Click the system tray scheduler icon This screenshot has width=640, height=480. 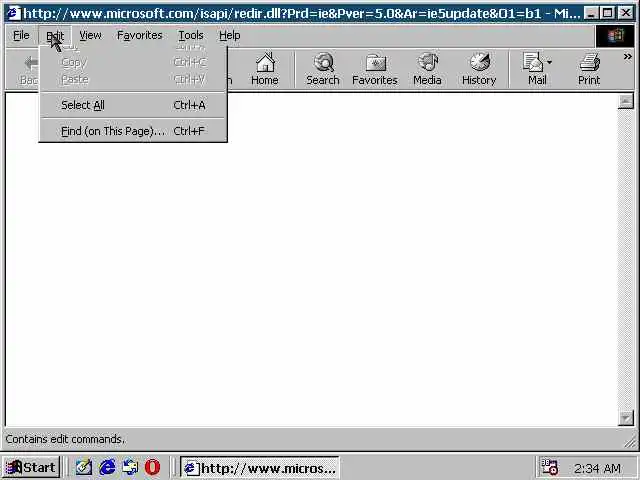coord(549,467)
